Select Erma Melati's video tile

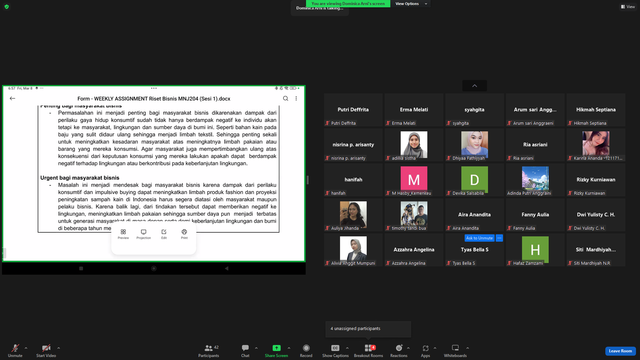[413, 110]
